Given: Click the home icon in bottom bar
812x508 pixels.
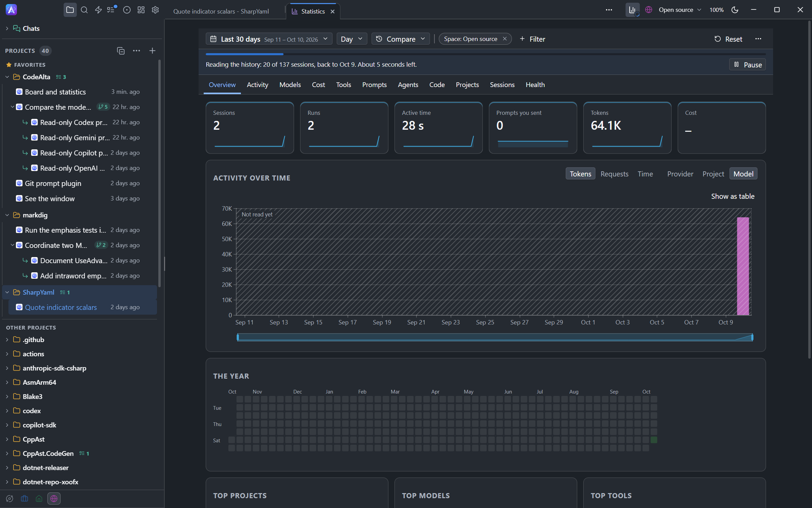Looking at the screenshot, I should pos(39,499).
